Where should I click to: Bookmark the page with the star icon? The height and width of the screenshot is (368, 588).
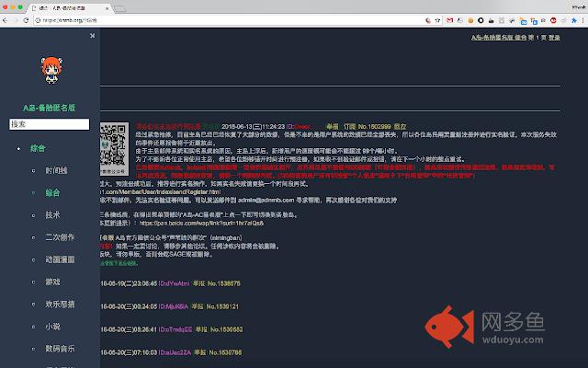[437, 20]
